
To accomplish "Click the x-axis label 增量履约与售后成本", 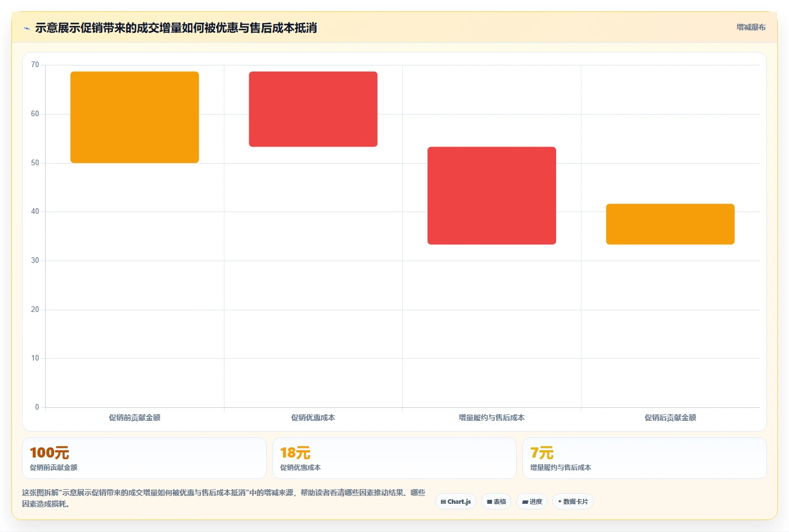I will [x=492, y=417].
